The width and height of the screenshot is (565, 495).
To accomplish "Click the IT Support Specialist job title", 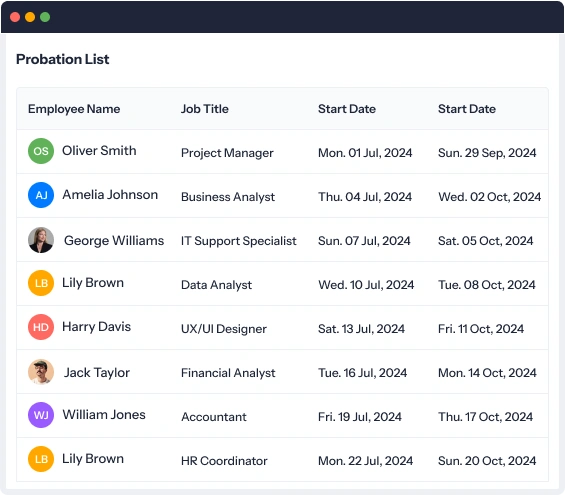I will pyautogui.click(x=239, y=241).
